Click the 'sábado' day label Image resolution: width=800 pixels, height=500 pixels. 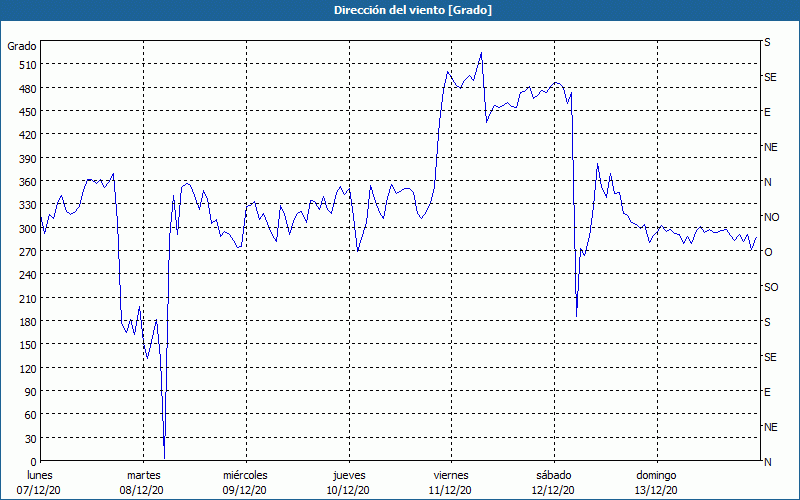click(x=554, y=475)
